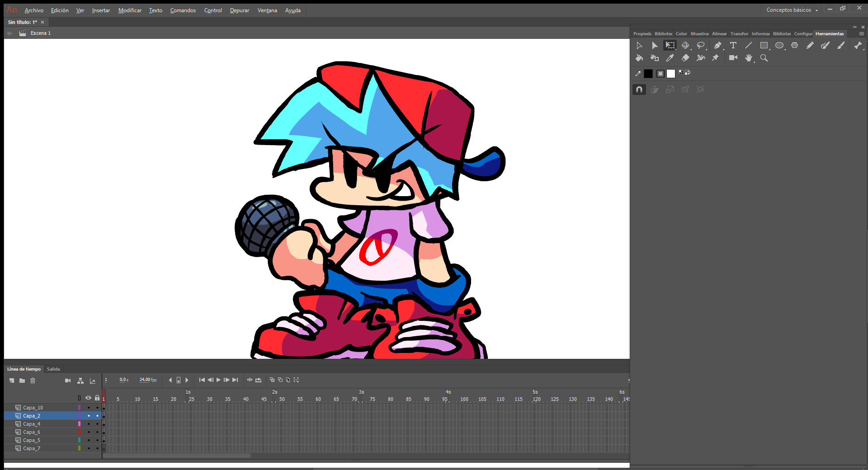Viewport: 868px width, 470px height.
Task: Delete the selected layer
Action: click(x=33, y=381)
